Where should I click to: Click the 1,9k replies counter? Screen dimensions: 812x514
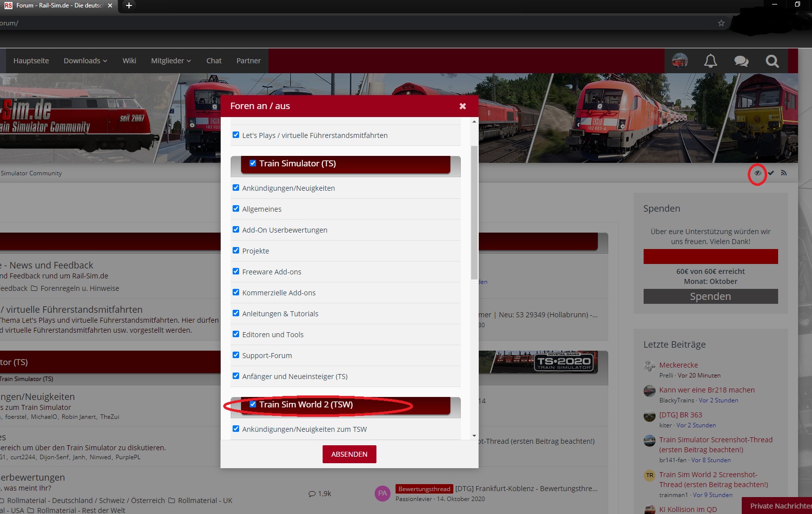coord(320,494)
